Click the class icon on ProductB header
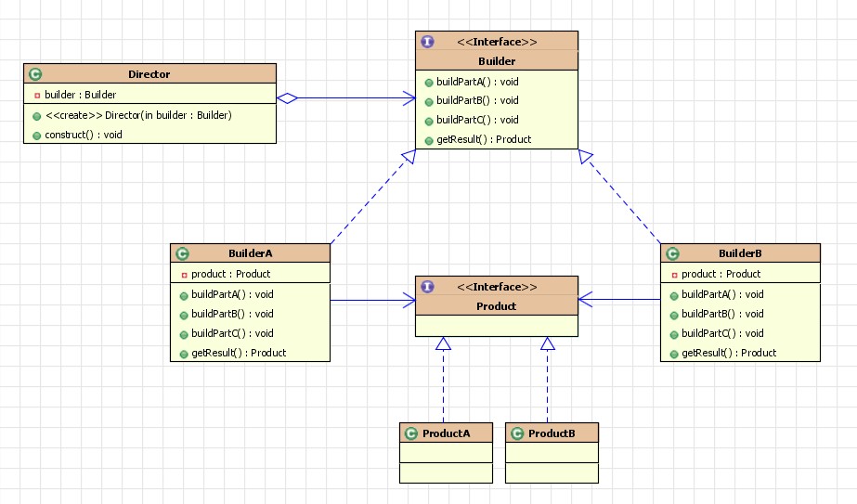Image resolution: width=857 pixels, height=504 pixels. [517, 433]
